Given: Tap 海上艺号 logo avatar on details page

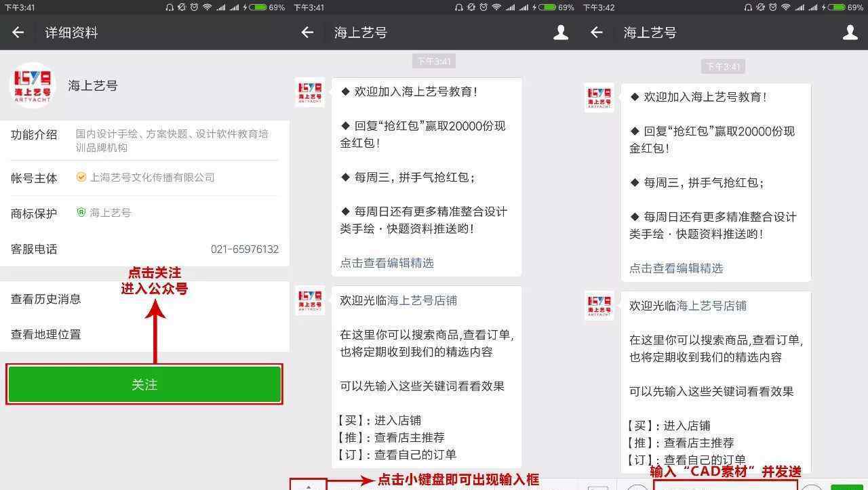Looking at the screenshot, I should (33, 85).
